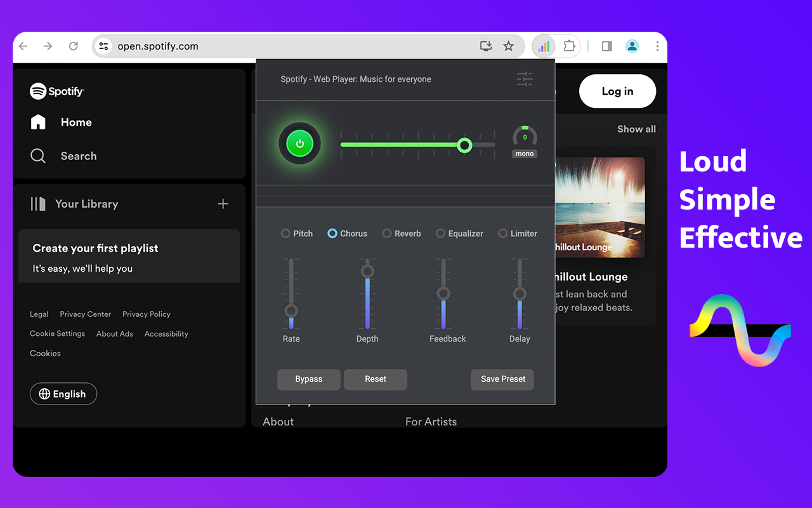Viewport: 812px width, 508px height.
Task: Reload the page with the refresh icon
Action: (x=74, y=46)
